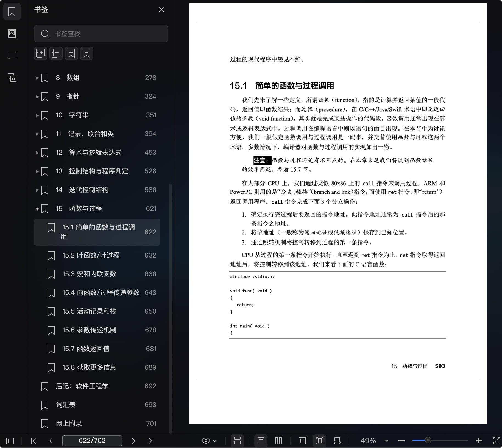502x448 pixels.
Task: Jump to bookmark 15.5 活动记录和栈
Action: 97,311
